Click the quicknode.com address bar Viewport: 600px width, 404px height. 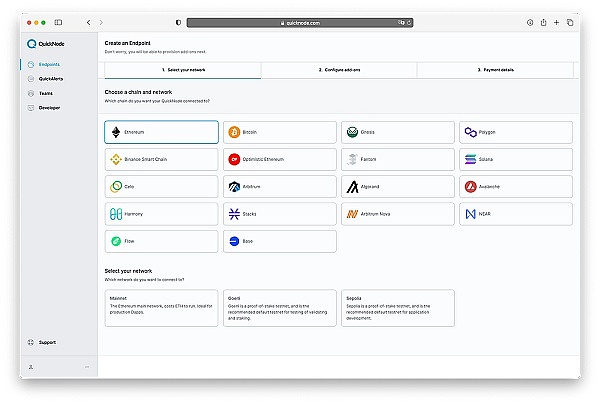(x=300, y=23)
